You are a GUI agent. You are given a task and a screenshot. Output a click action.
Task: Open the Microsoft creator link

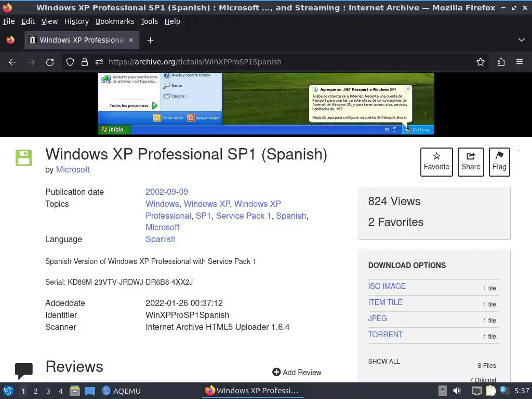[x=73, y=170]
